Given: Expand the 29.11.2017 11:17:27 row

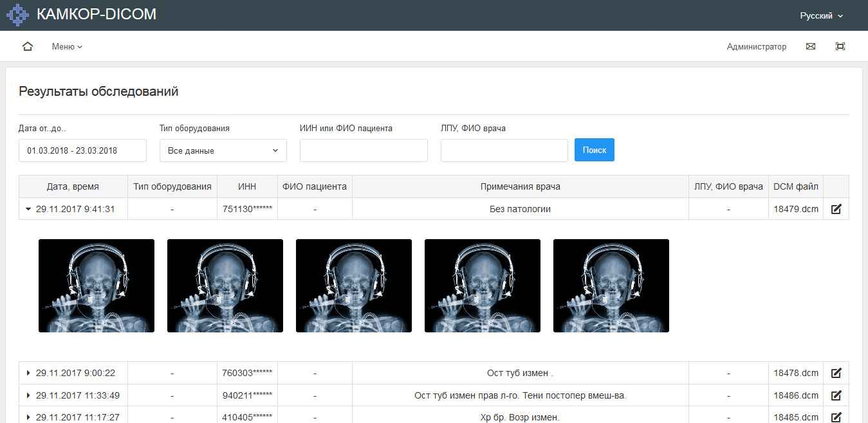Looking at the screenshot, I should (x=28, y=417).
